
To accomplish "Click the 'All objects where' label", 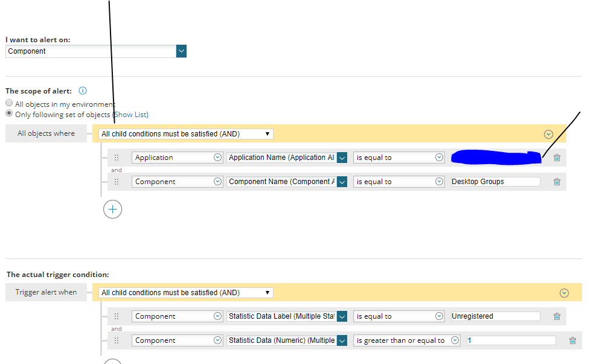I will (x=46, y=133).
